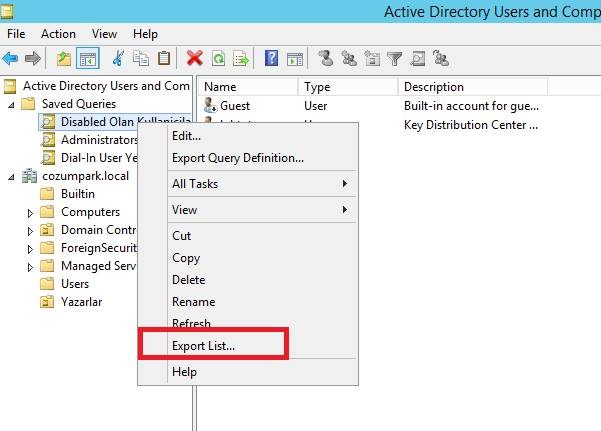
Task: Expand the Computers tree node
Action: (x=30, y=213)
